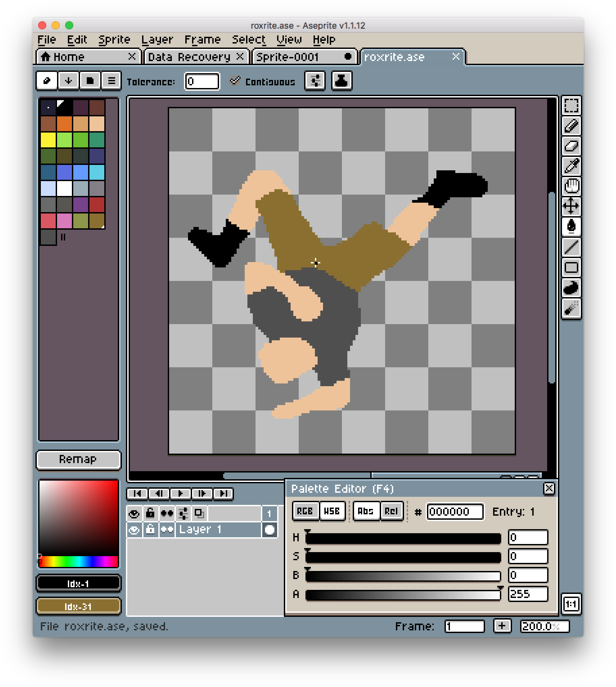
Task: Select the rectangular marquee tool
Action: point(571,106)
